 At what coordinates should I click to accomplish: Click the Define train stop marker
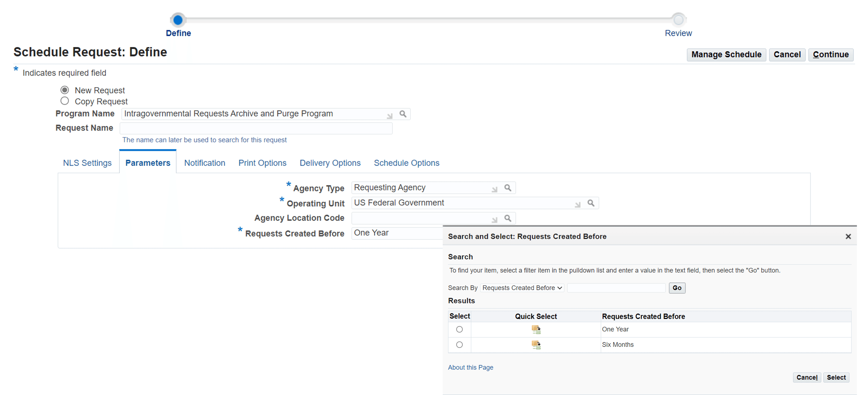pyautogui.click(x=178, y=20)
